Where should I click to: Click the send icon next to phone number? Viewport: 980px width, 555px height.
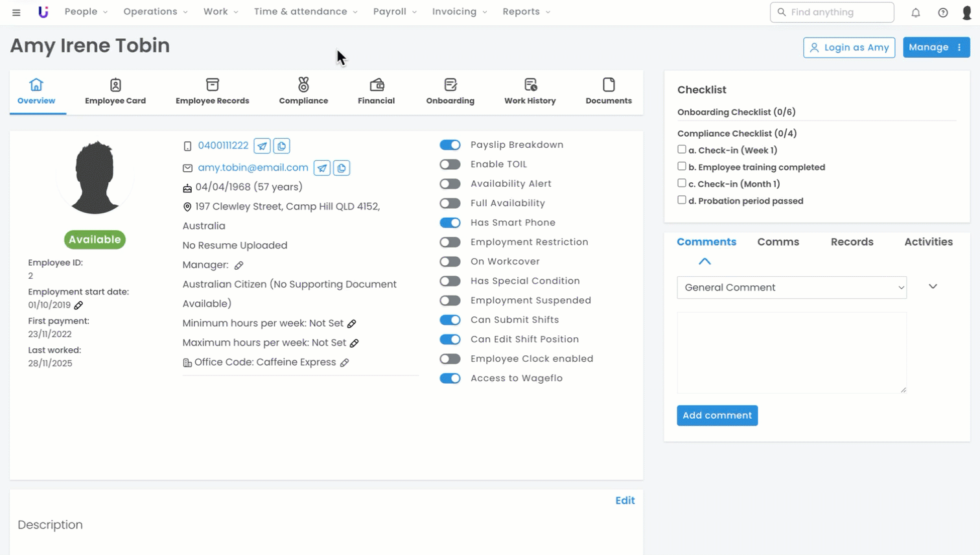point(262,146)
